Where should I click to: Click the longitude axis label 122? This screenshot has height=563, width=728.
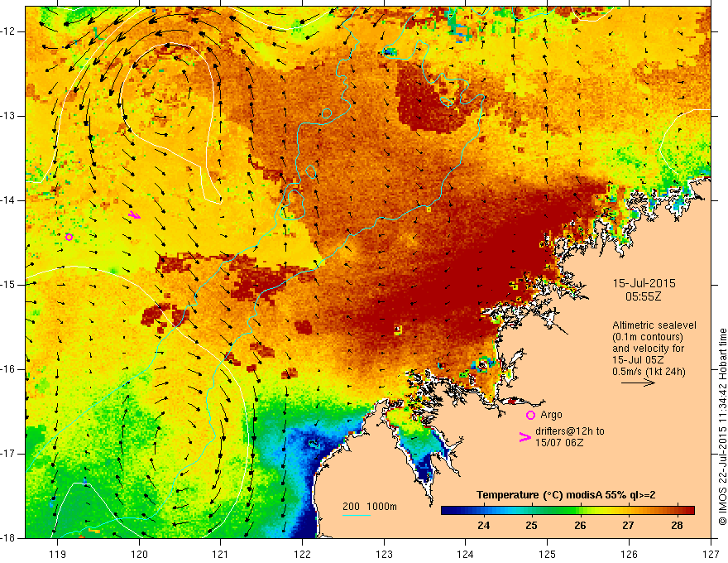[302, 554]
